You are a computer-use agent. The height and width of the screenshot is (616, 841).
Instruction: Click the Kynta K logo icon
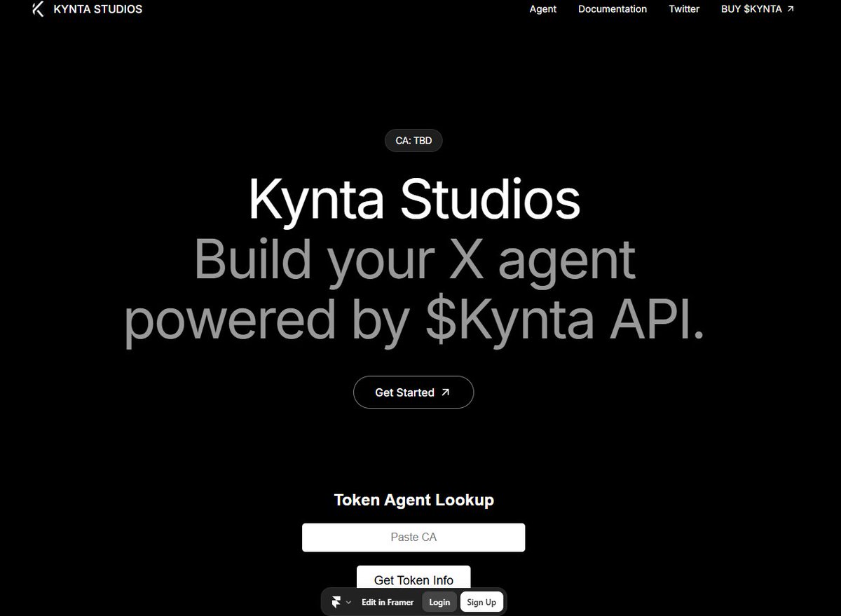click(x=39, y=9)
